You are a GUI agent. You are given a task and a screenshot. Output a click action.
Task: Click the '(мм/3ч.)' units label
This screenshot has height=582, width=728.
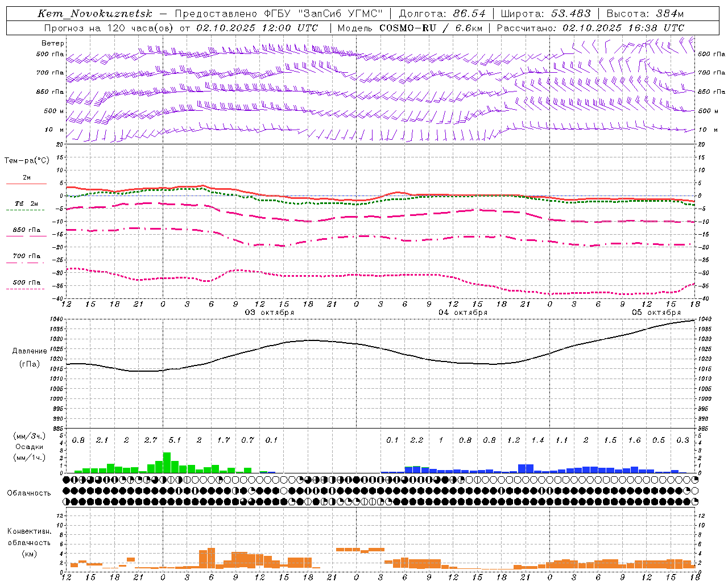tap(28, 436)
